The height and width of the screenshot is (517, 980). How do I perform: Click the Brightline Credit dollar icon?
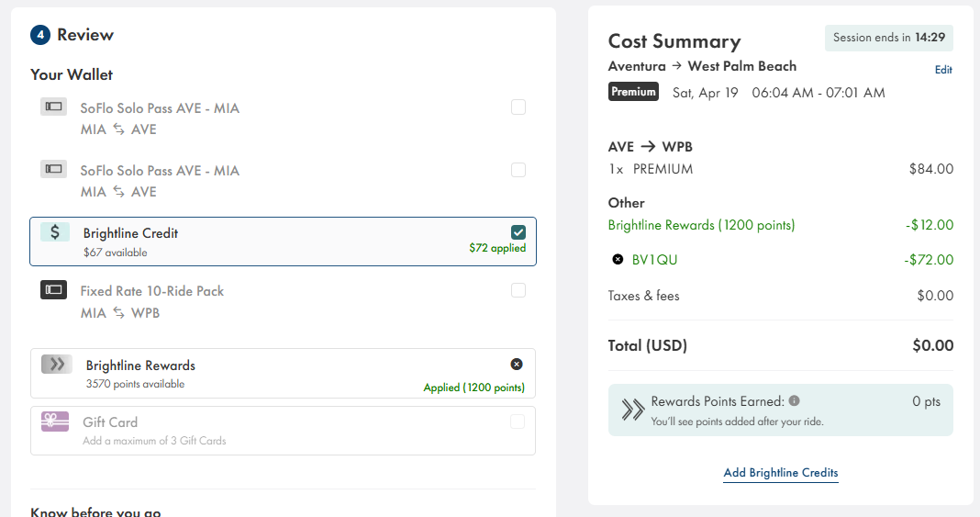(x=54, y=232)
